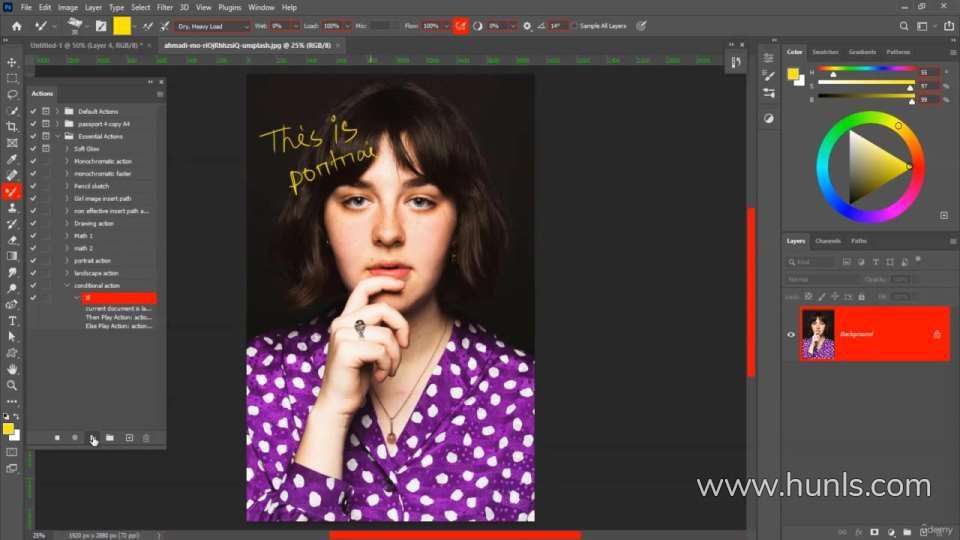Select the Frame tool
Viewport: 960px width, 540px height.
point(12,143)
